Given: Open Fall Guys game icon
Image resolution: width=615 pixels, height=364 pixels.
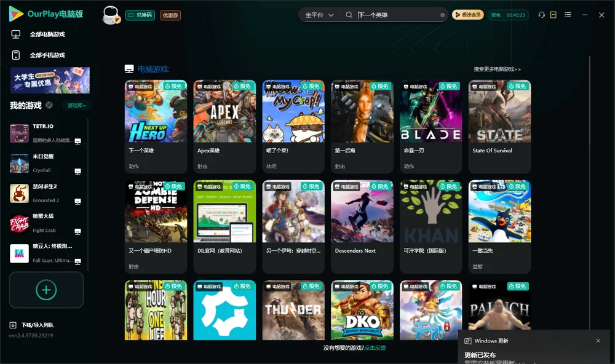Looking at the screenshot, I should [19, 253].
